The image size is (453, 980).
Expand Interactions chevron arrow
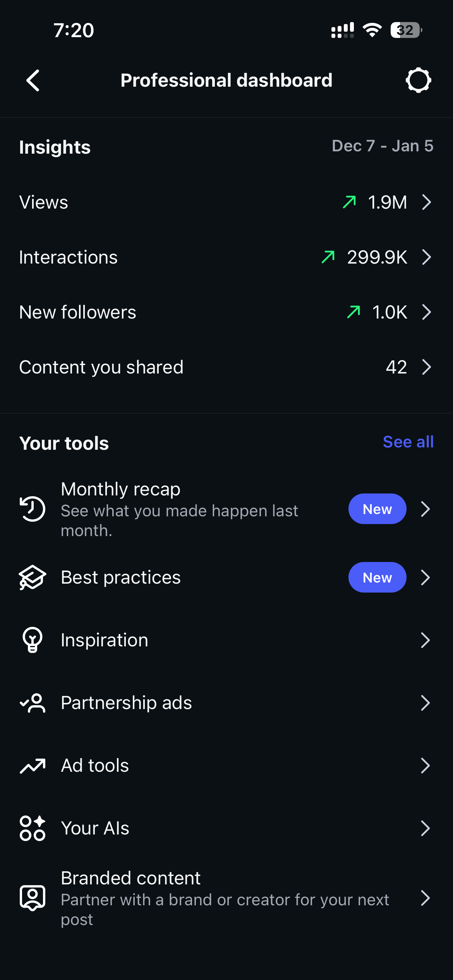(x=426, y=257)
